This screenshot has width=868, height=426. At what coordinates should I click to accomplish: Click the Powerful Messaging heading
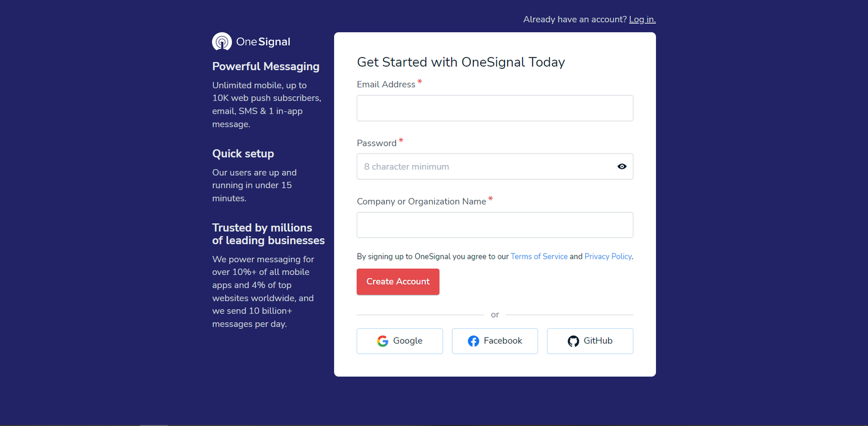[x=266, y=67]
